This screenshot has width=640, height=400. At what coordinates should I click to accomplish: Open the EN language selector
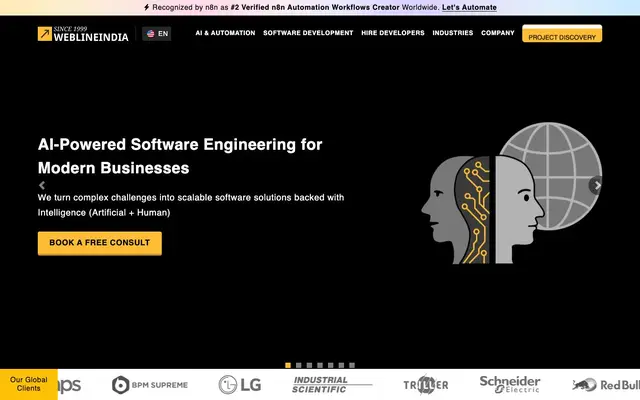pos(157,33)
